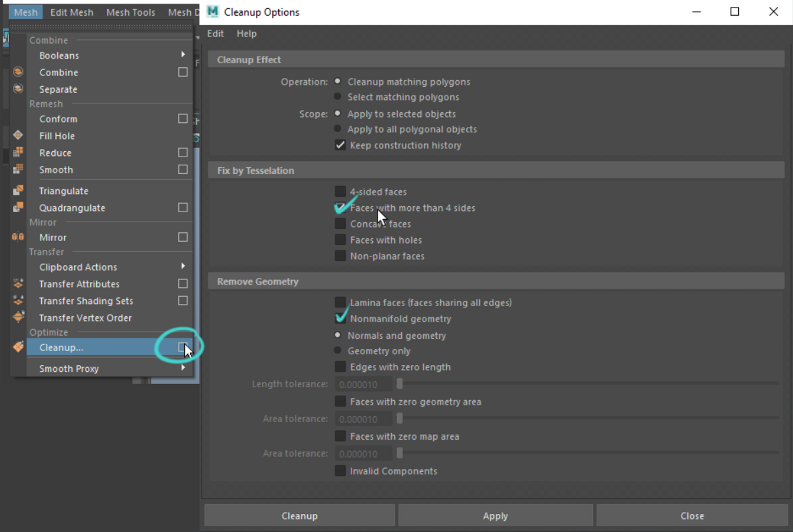This screenshot has width=793, height=532.
Task: Click the Mirror icon
Action: click(18, 237)
